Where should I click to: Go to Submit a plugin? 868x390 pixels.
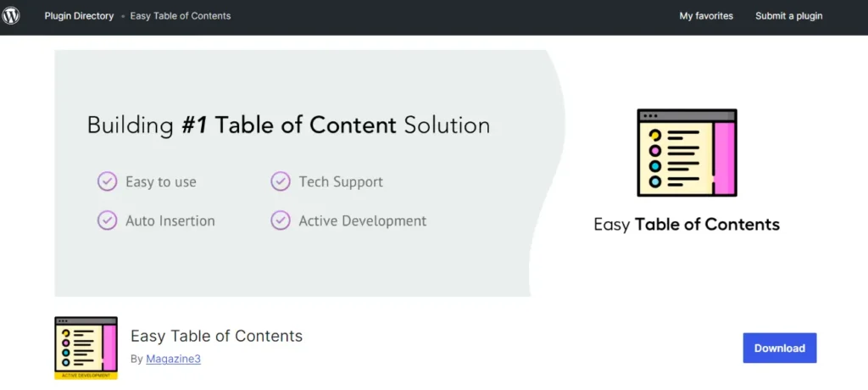pyautogui.click(x=789, y=16)
